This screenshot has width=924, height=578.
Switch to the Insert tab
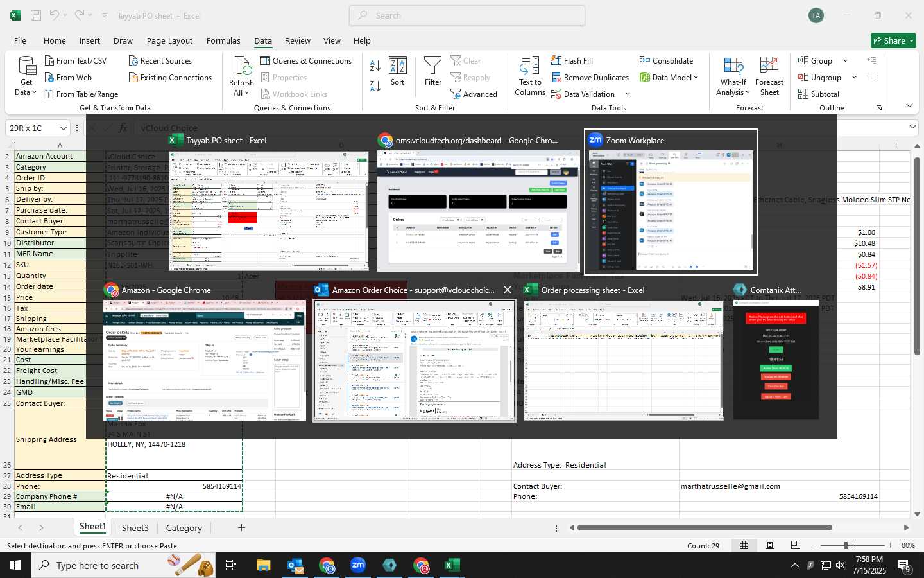tap(90, 40)
